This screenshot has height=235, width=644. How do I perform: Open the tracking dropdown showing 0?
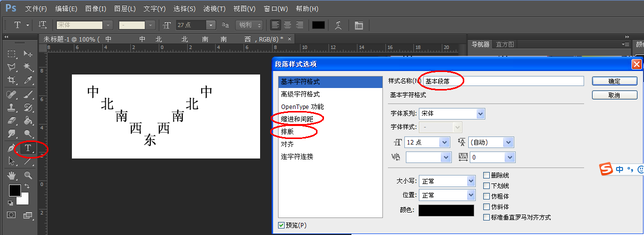coord(510,157)
